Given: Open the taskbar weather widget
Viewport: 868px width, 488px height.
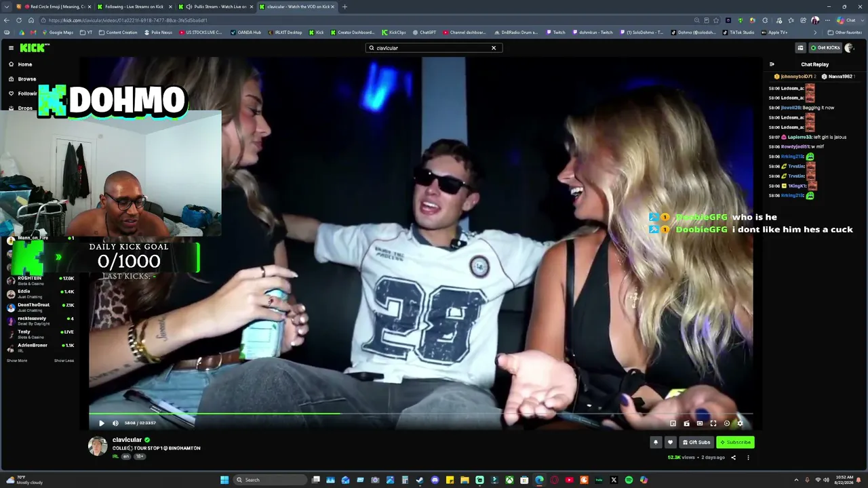Looking at the screenshot, I should (x=23, y=480).
